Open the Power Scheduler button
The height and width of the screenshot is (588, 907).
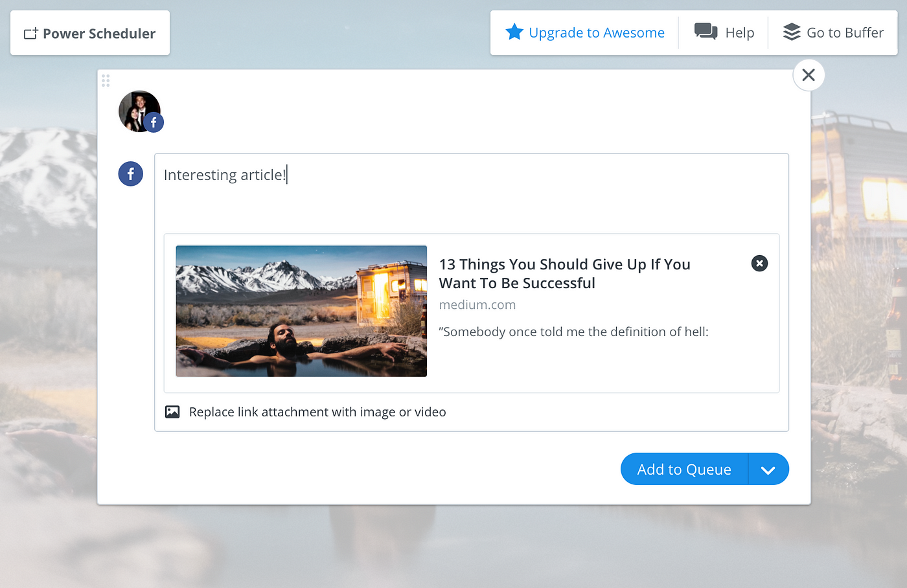click(90, 33)
